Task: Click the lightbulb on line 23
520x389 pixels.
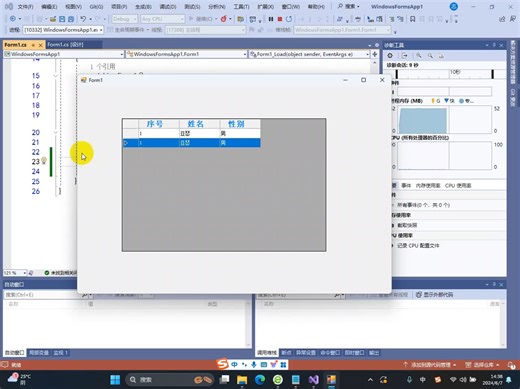Action: (x=44, y=161)
